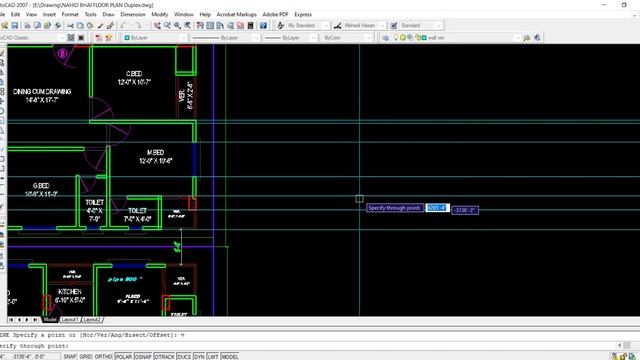Click the Zoom Realtime icon
The width and height of the screenshot is (640, 360).
coord(167,25)
